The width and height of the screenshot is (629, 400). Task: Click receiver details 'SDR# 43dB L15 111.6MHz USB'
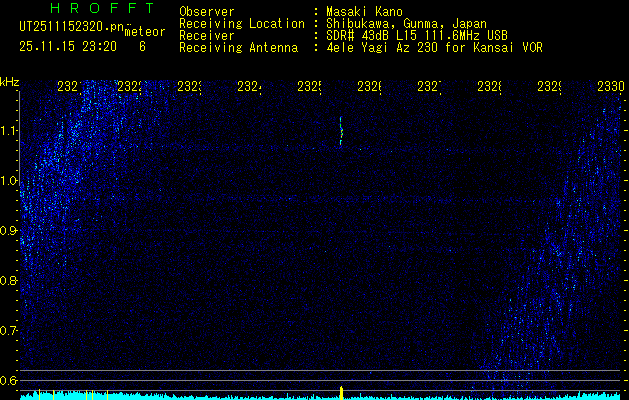point(417,36)
